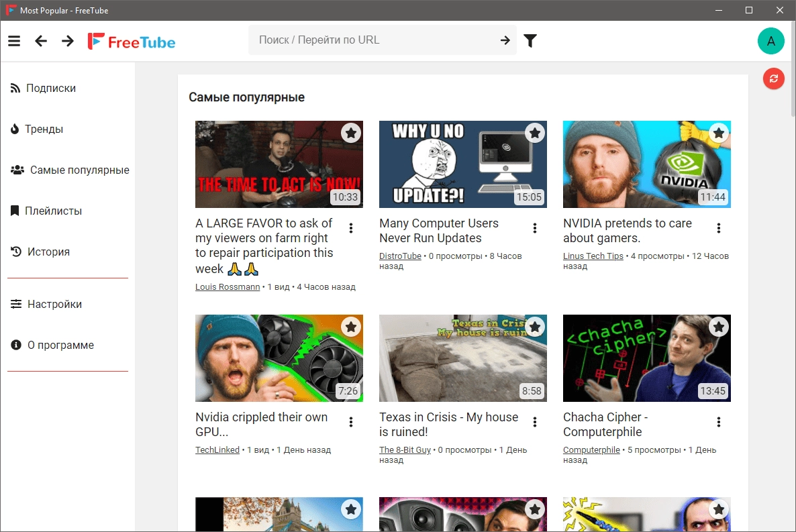Screen dimensions: 796x532
Task: Open the graphics card thumbnail video
Action: coord(279,358)
